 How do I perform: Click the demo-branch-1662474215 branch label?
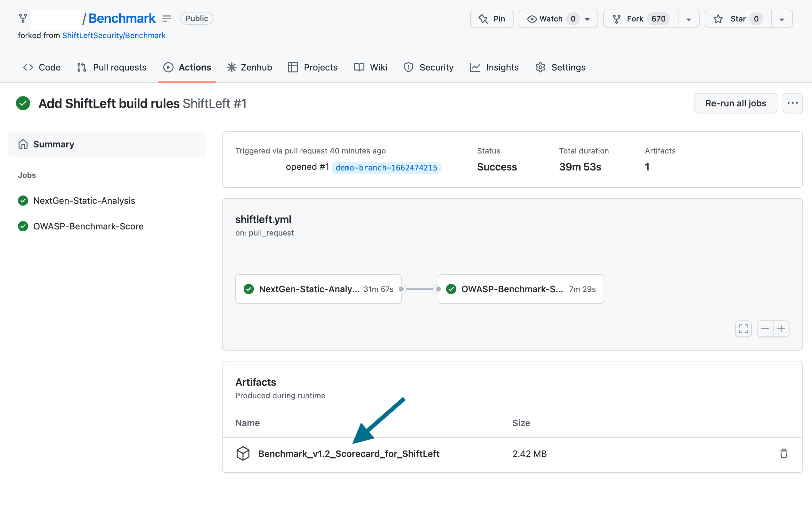pos(386,168)
